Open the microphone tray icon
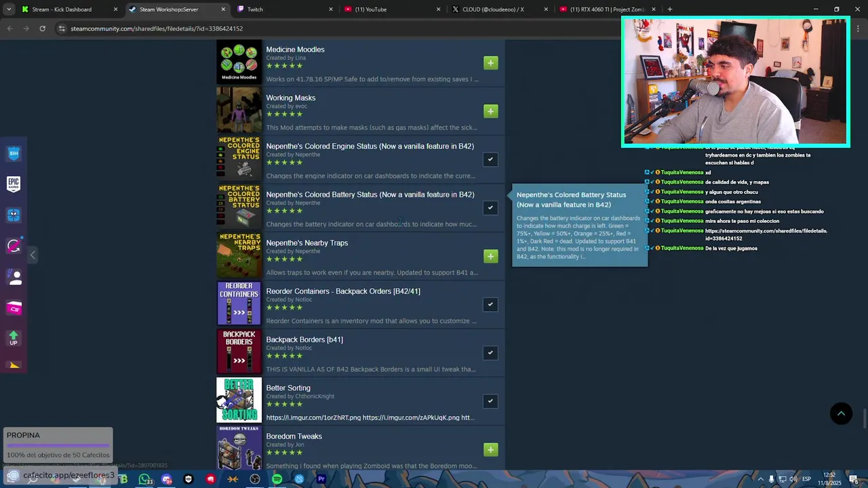868x488 pixels. point(771,479)
